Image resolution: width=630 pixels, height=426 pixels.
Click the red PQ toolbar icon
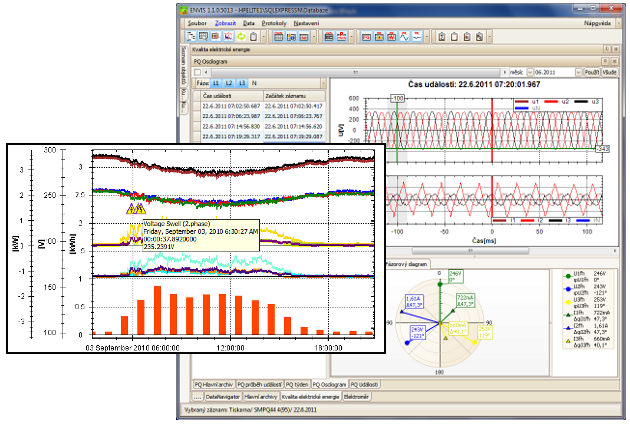tap(366, 37)
